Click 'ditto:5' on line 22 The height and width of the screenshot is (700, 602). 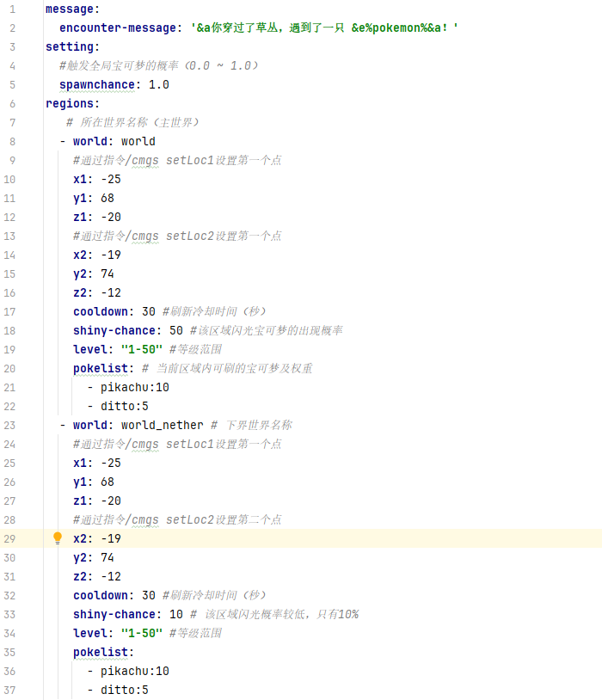click(x=125, y=406)
